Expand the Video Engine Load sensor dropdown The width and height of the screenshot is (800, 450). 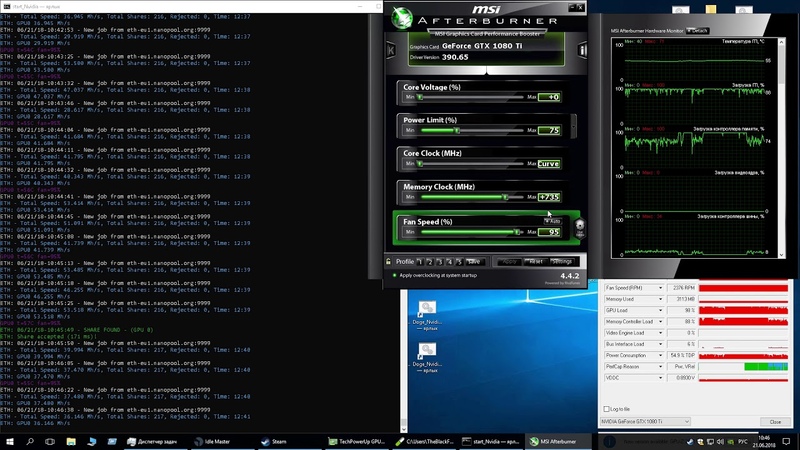pyautogui.click(x=660, y=333)
